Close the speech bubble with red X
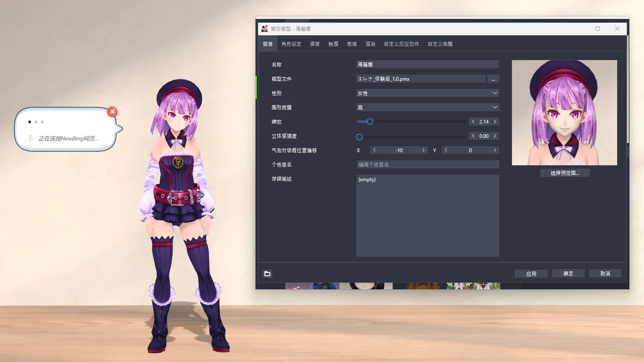Screen dimensions: 644x362 click(x=112, y=112)
